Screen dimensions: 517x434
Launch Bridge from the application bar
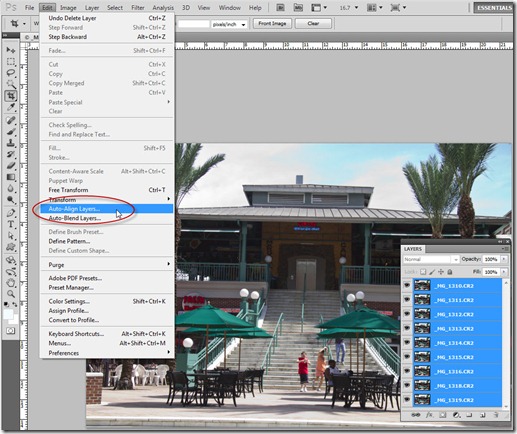[280, 7]
